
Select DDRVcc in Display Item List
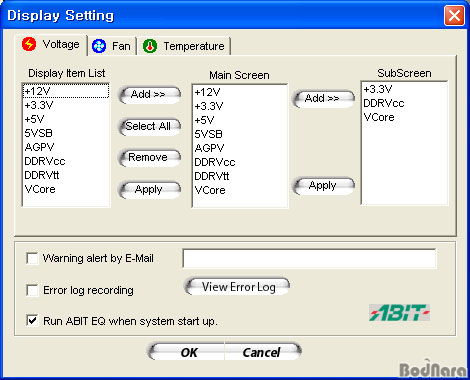[66, 161]
